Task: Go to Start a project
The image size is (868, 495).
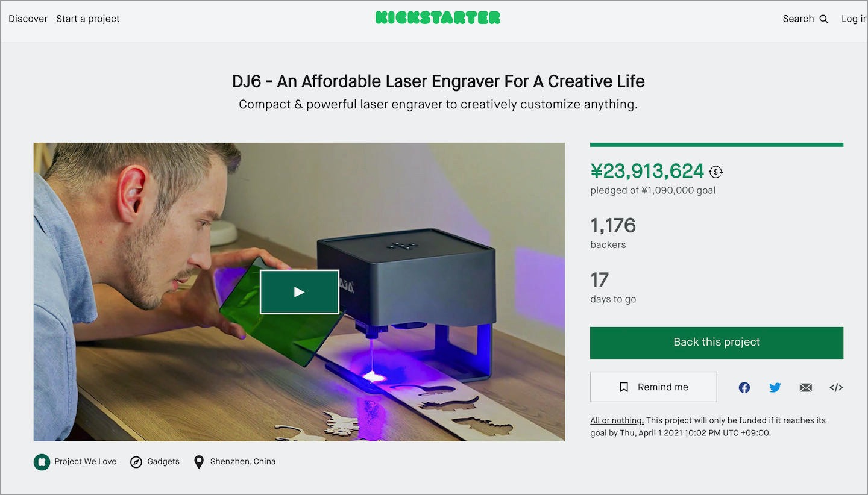Action: click(x=88, y=19)
